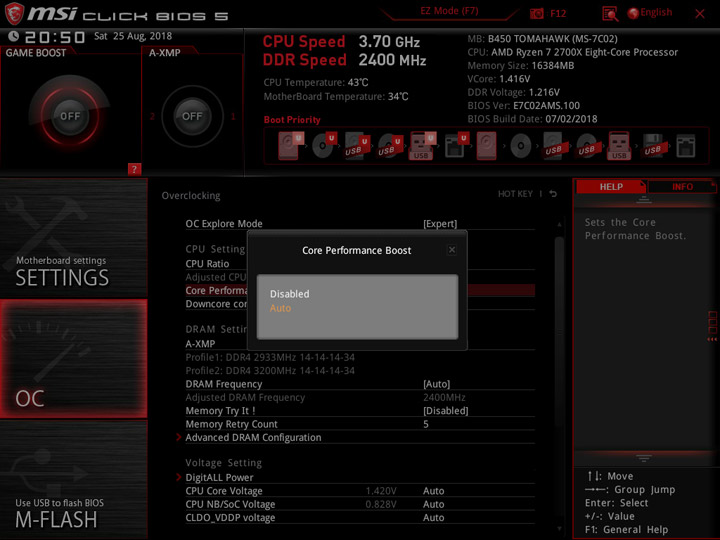Expand Advanced DRAM Configuration
Screen dimensions: 720x540
[253, 437]
